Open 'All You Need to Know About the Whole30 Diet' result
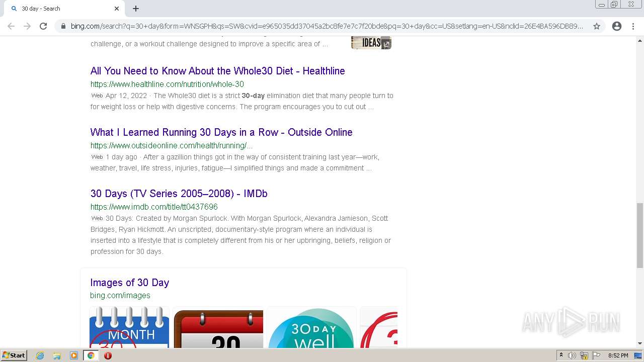This screenshot has width=644, height=362. point(217,71)
